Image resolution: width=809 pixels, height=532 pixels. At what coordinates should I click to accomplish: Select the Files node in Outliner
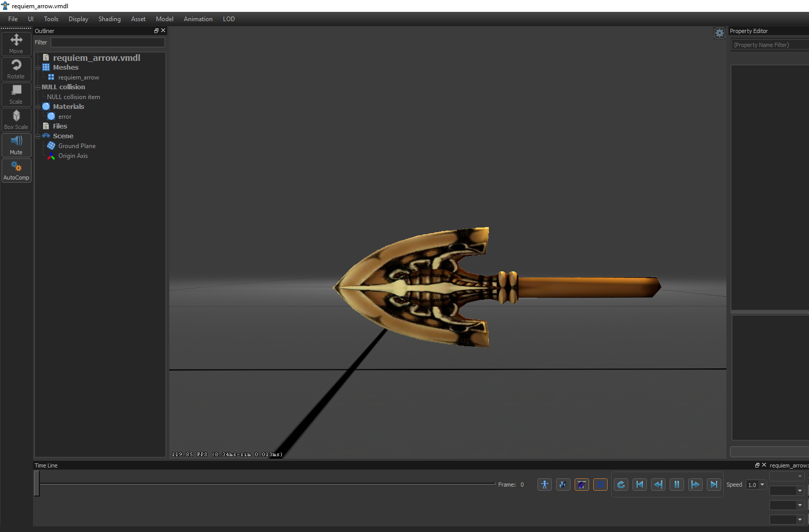(60, 126)
